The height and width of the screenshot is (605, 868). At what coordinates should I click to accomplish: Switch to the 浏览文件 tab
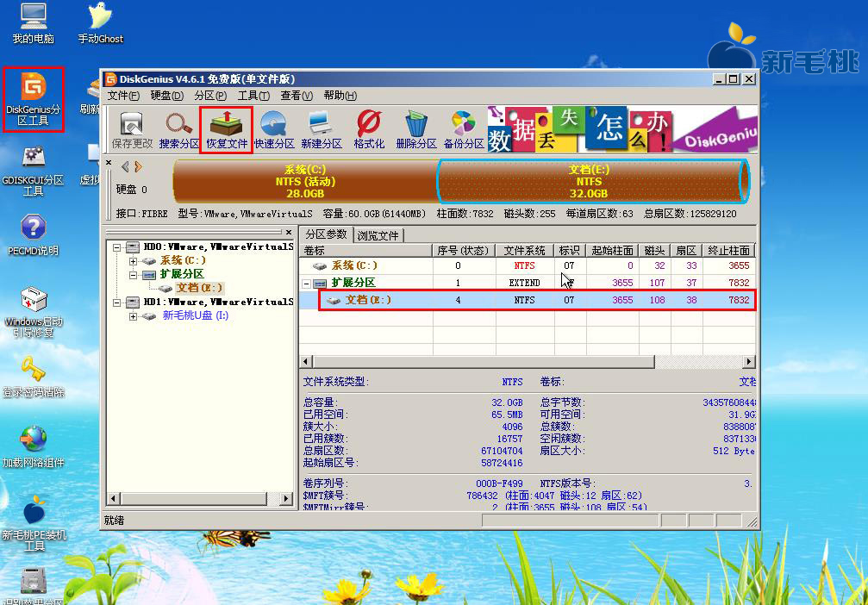(378, 235)
